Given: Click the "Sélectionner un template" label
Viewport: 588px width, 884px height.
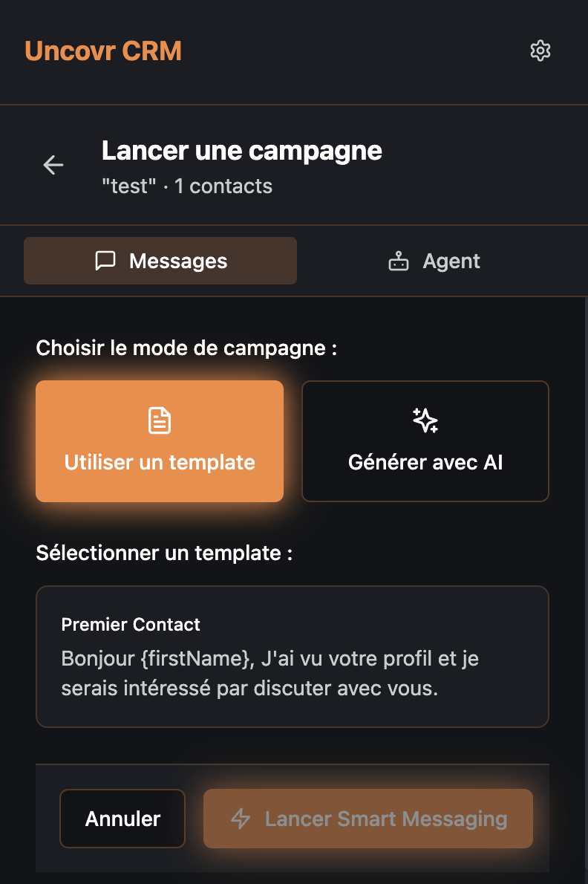Looking at the screenshot, I should 164,553.
